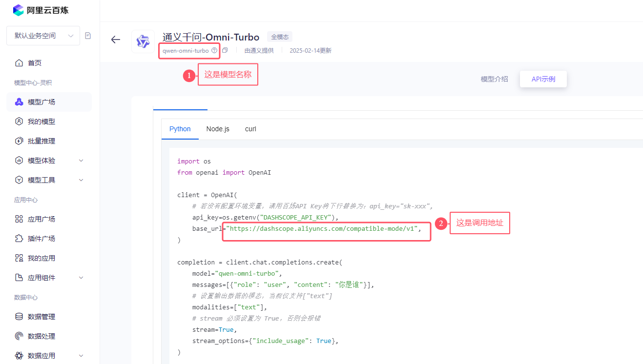Click the 通义千问 model avatar icon

pos(143,41)
